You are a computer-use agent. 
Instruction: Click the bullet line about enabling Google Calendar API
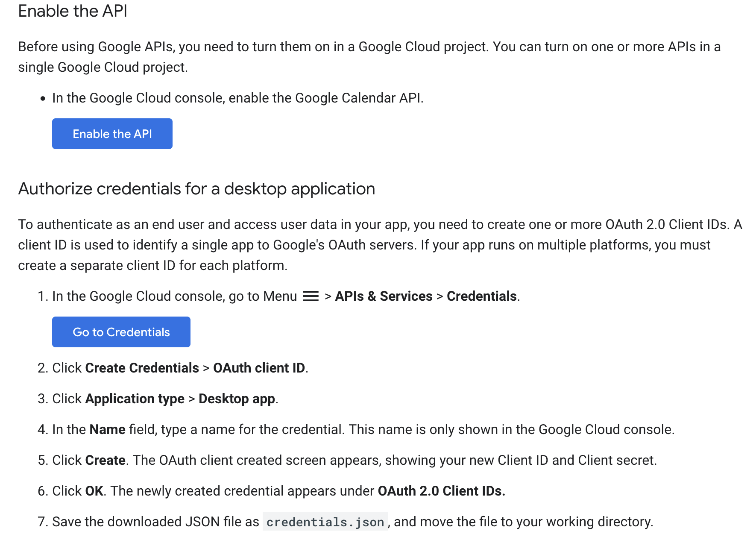(238, 98)
